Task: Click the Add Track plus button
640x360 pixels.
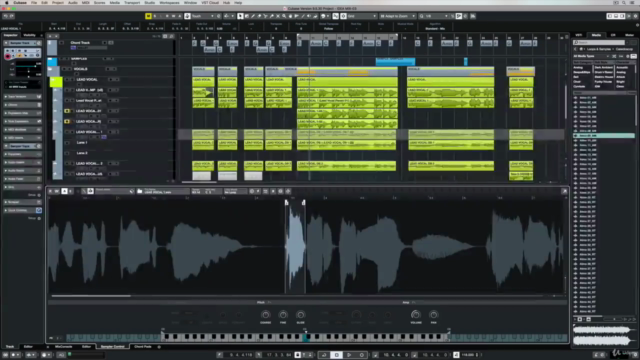Action: point(50,36)
